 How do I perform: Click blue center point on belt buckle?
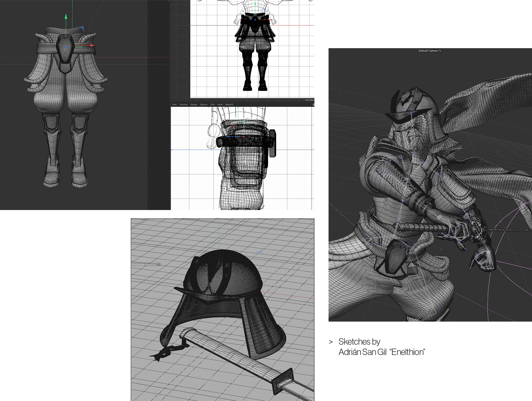click(x=66, y=48)
